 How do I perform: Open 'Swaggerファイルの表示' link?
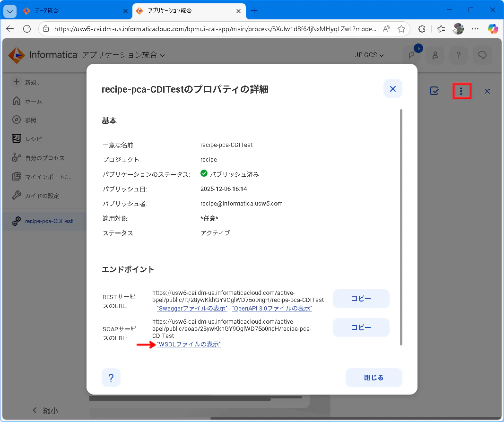click(x=192, y=309)
